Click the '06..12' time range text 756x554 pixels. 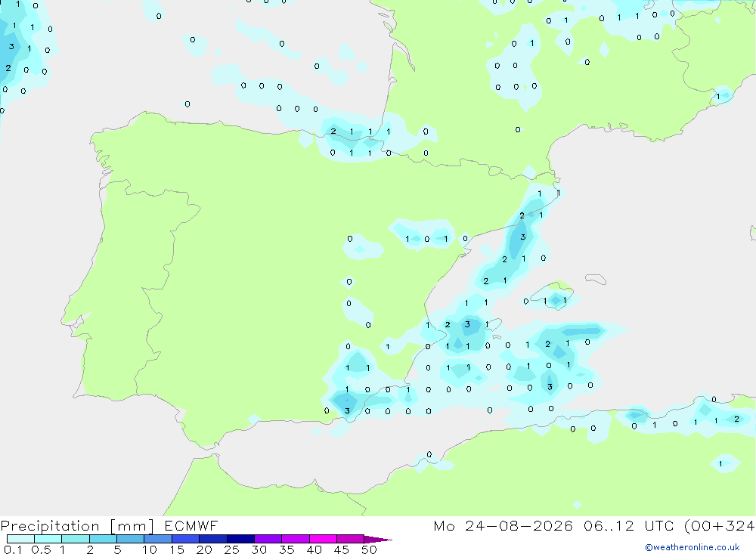point(609,525)
